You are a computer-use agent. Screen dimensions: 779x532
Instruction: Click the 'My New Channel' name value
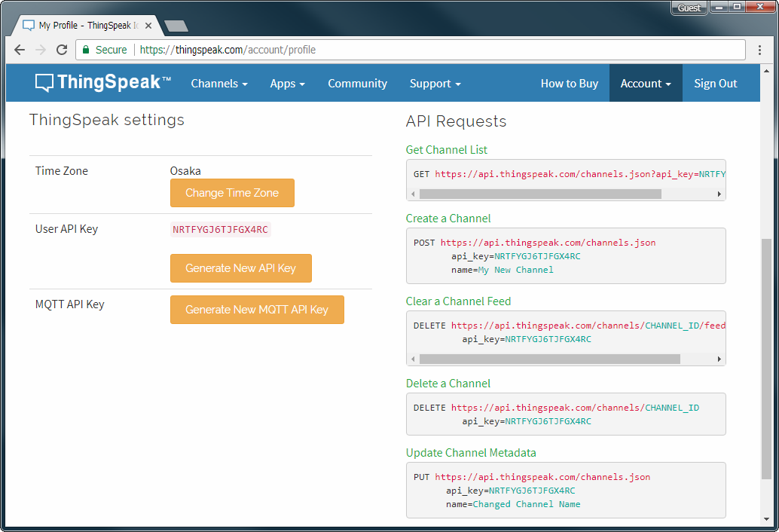tap(515, 271)
